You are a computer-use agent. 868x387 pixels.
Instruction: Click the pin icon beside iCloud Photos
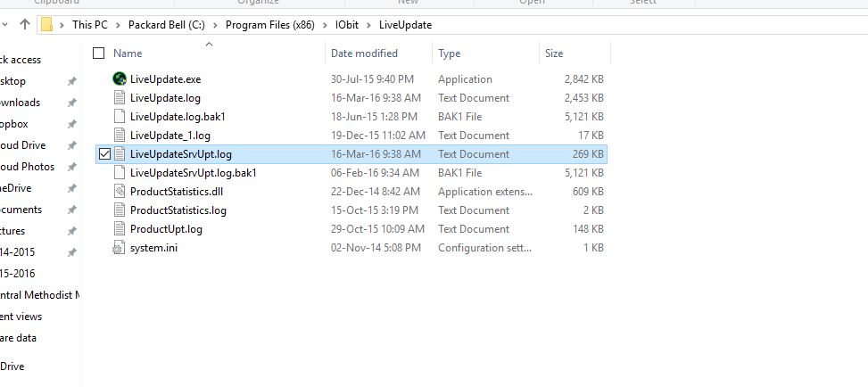pos(71,167)
